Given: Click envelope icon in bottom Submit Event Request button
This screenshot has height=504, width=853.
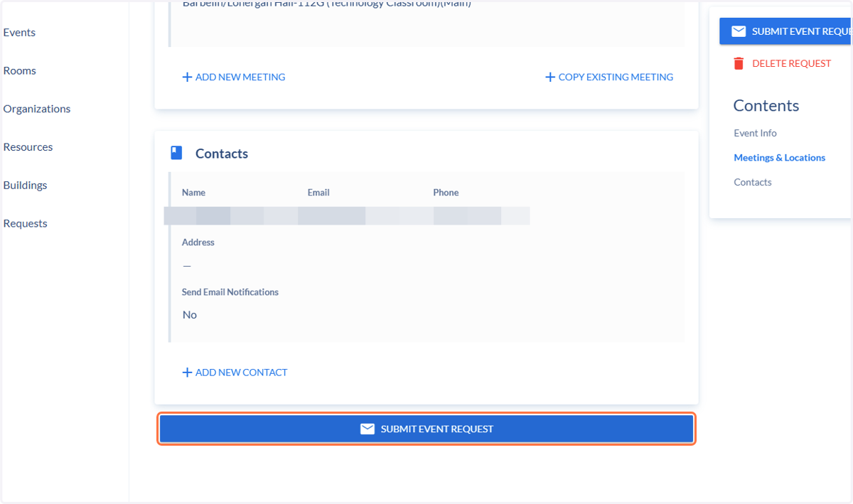Looking at the screenshot, I should pos(368,429).
